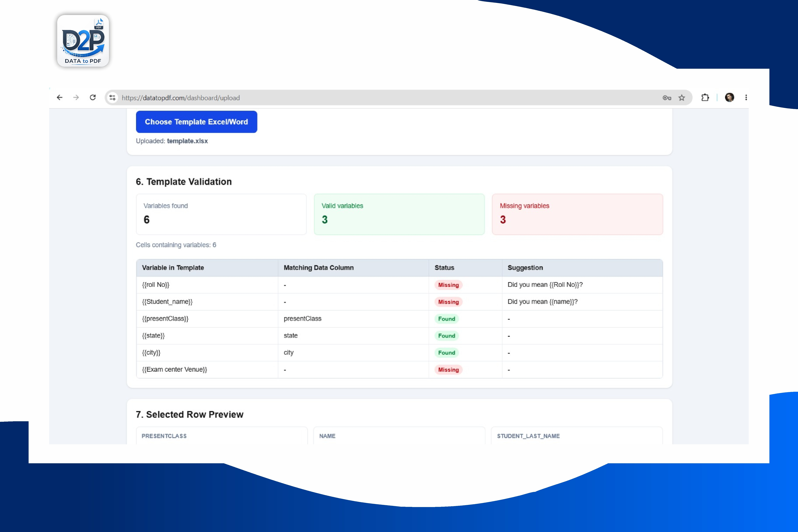Click the NAME preview field
Screen dimensions: 798x532
399,436
